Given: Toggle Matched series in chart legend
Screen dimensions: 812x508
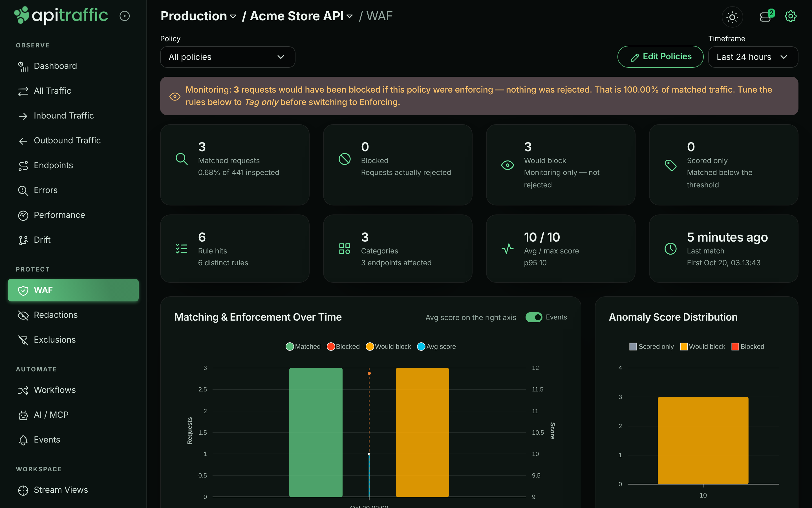Looking at the screenshot, I should (x=303, y=346).
